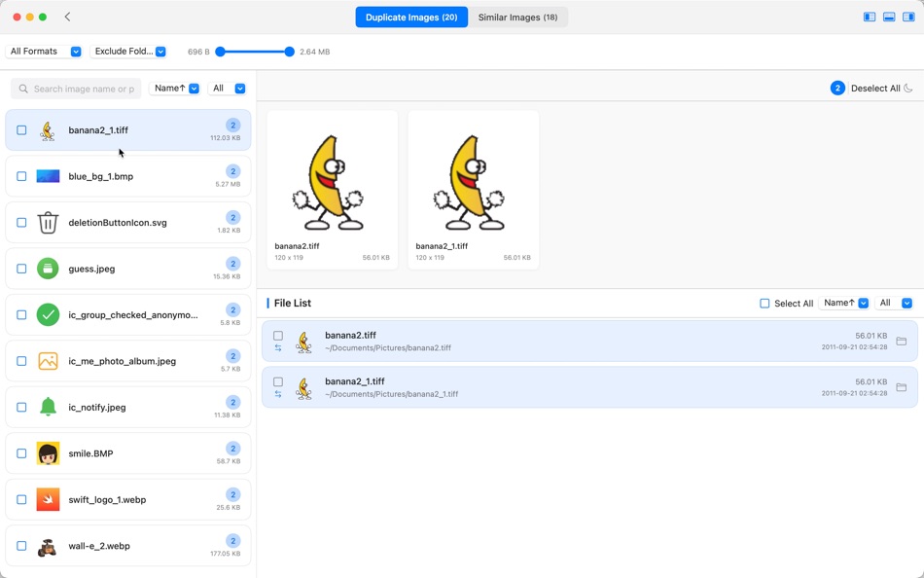Check the blue_bg_1.bmp group checkbox
Viewport: 924px width, 578px height.
click(21, 176)
